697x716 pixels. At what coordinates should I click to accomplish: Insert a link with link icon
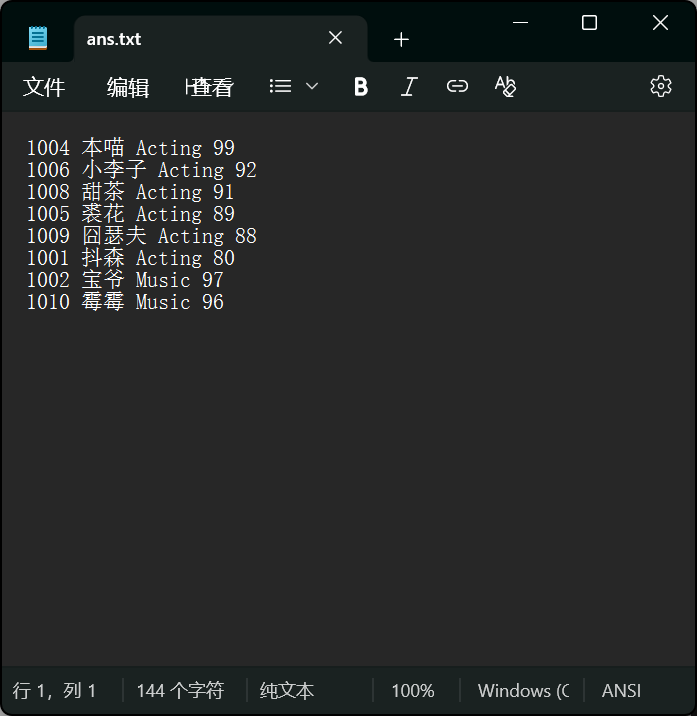point(457,86)
